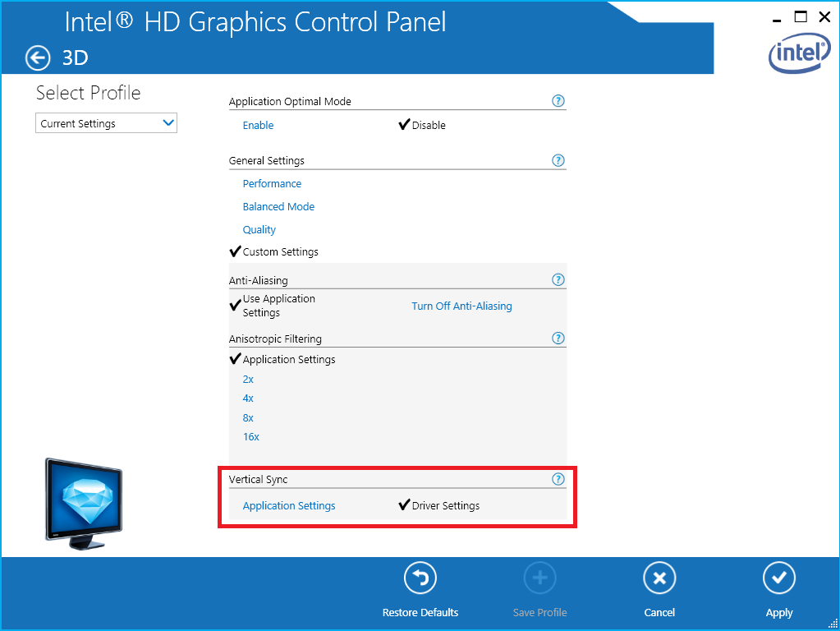840x631 pixels.
Task: Select Custom Settings option
Action: coord(280,252)
